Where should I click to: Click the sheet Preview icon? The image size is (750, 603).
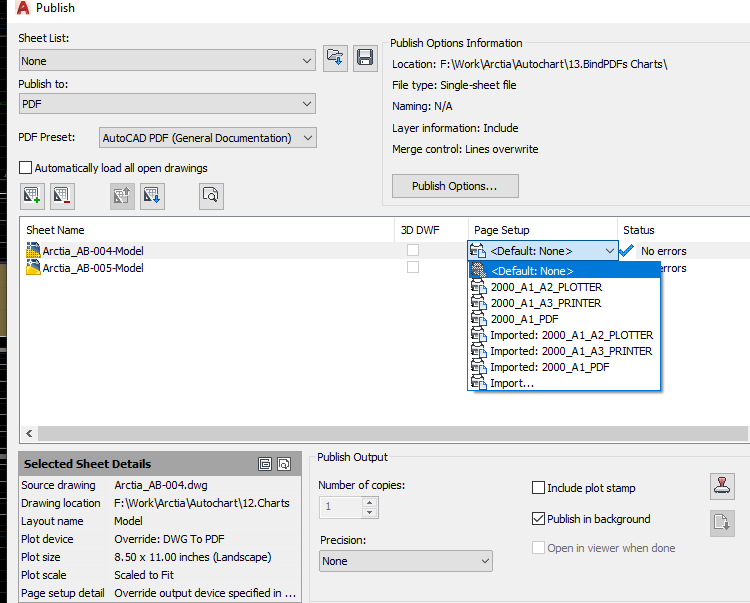click(x=211, y=196)
